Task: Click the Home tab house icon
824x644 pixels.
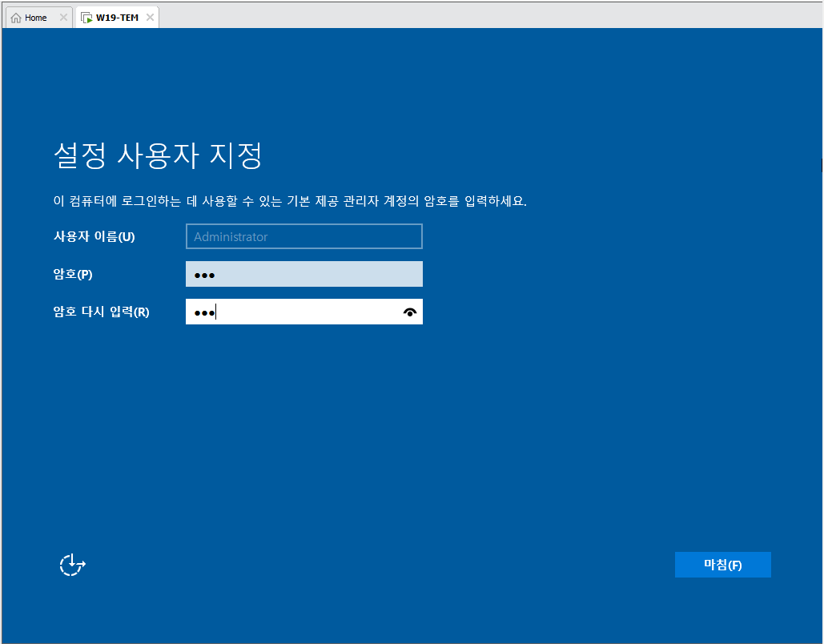Action: point(16,18)
